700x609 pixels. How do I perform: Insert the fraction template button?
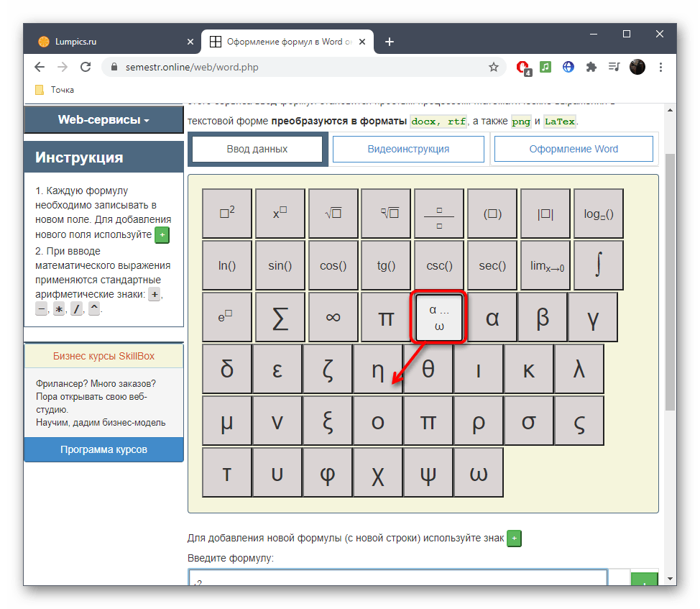[x=439, y=214]
